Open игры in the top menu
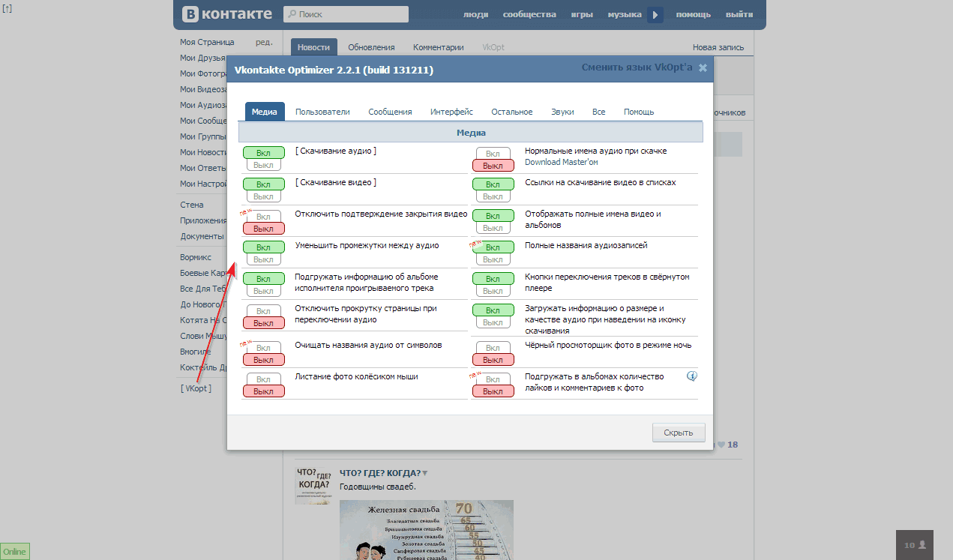 582,14
